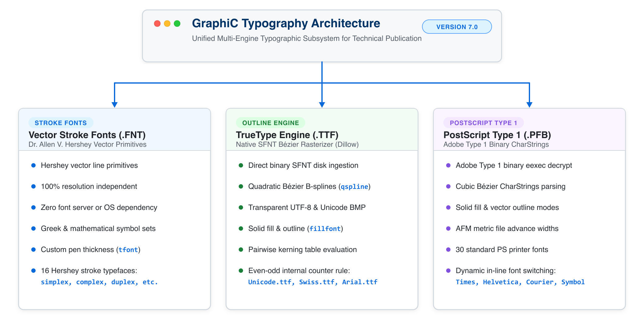This screenshot has width=644, height=322.
Task: Click the Swiss.ttf file name
Action: pyautogui.click(x=317, y=282)
